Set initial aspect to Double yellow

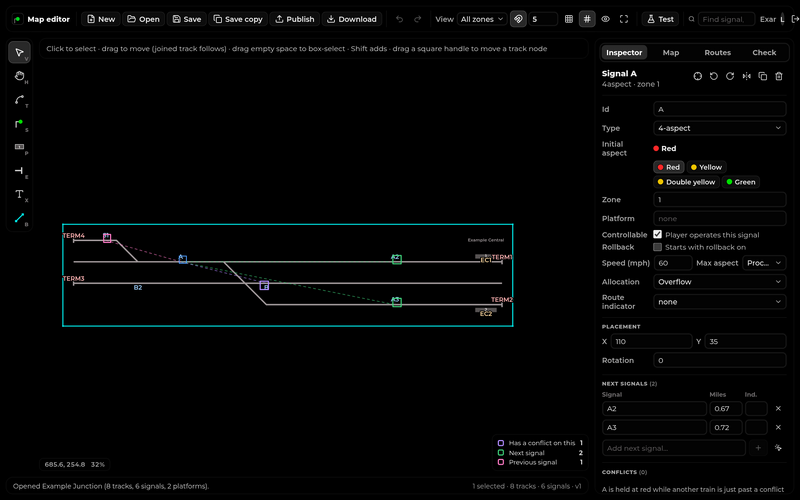(686, 182)
